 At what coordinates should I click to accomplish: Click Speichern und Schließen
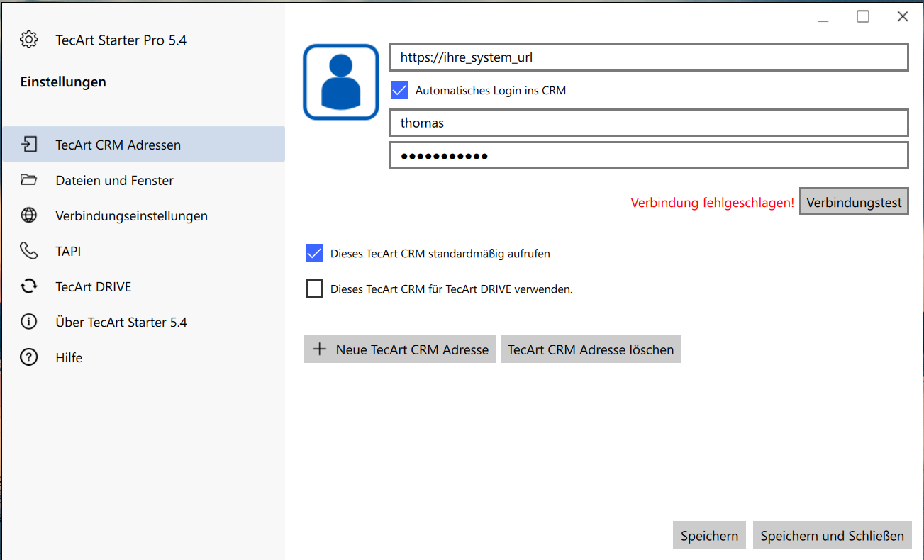point(832,536)
